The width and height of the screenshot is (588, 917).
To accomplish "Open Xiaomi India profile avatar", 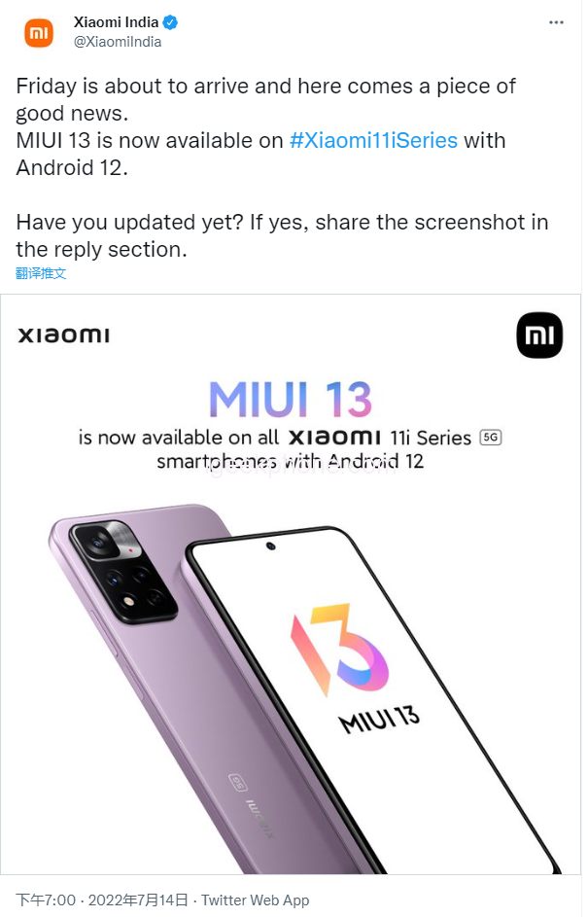I will click(39, 33).
